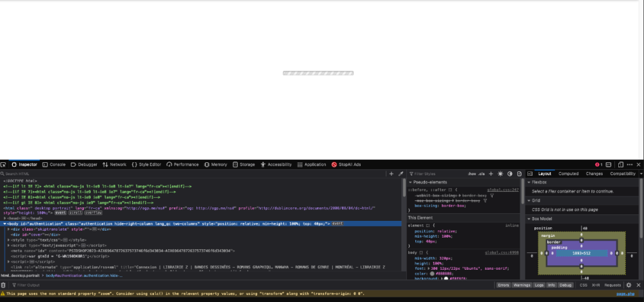The image size is (644, 302).
Task: Click body#authentication breadcrumb
Action: point(84,276)
